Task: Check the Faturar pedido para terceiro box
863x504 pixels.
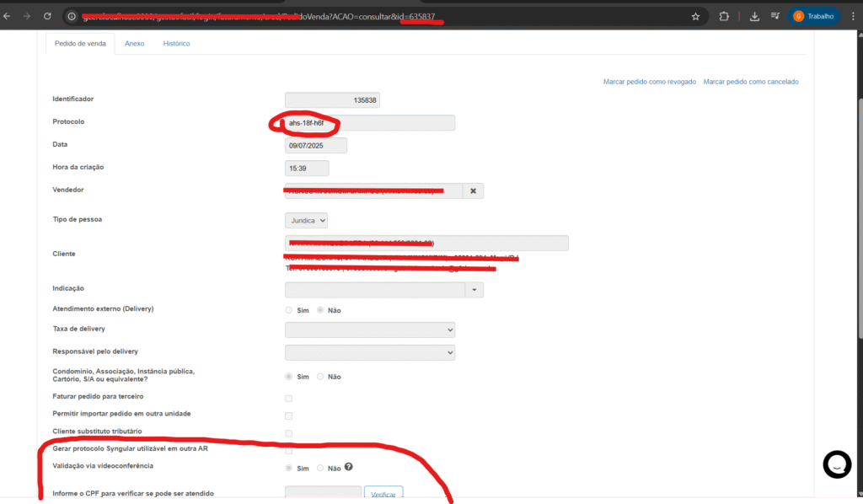Action: pyautogui.click(x=289, y=398)
